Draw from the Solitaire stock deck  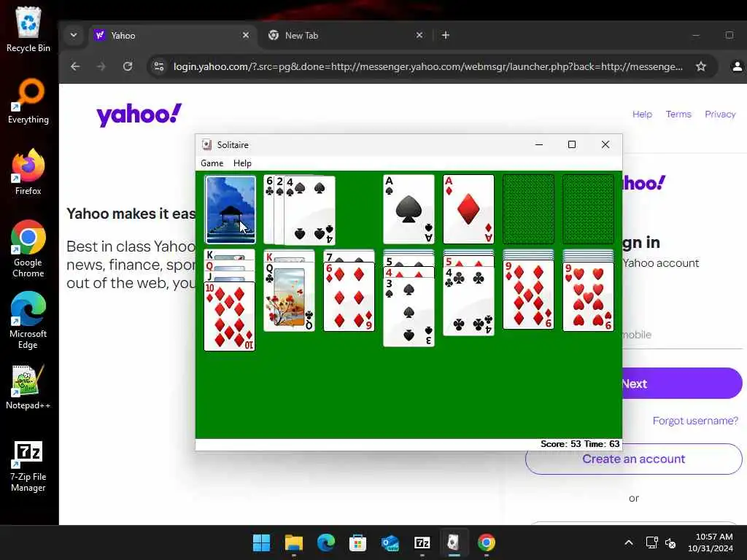coord(231,209)
